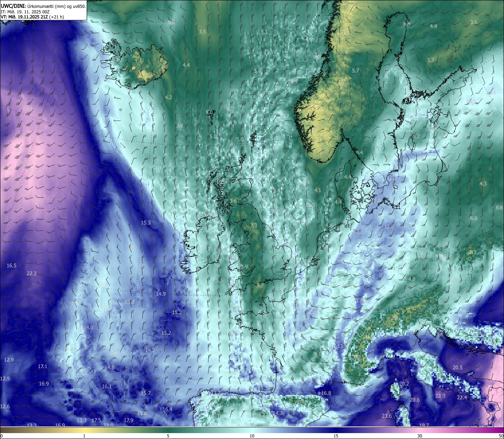Select the map value 16.8
504x439 pixels.
(326, 393)
